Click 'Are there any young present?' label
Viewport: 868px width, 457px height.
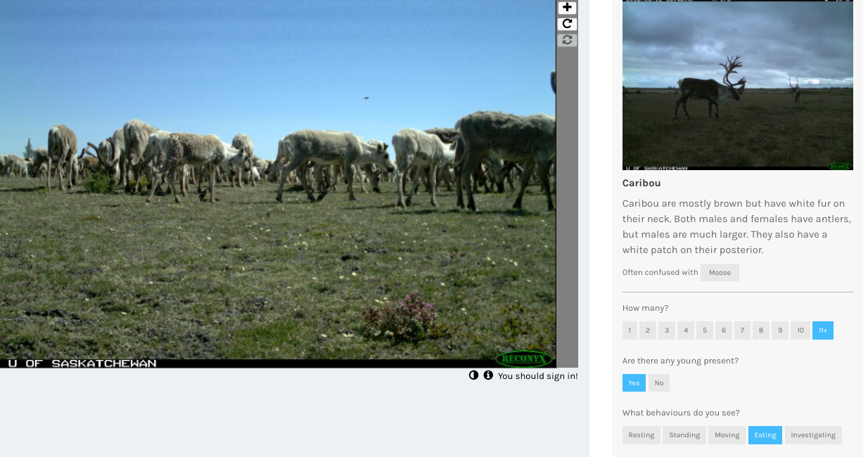coord(680,361)
